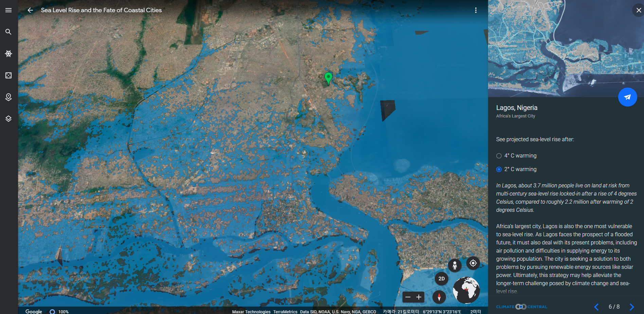Advance to next story slide arrow
Image resolution: width=644 pixels, height=314 pixels.
[x=632, y=307]
